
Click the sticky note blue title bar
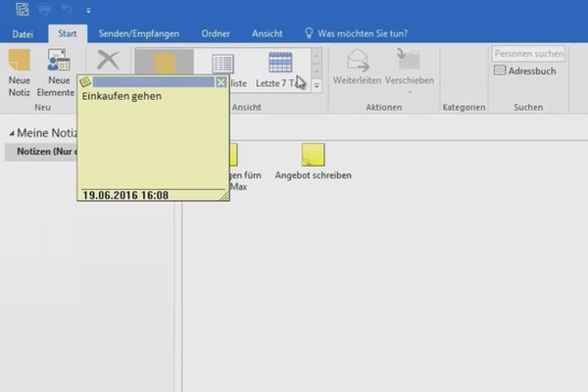pos(154,82)
